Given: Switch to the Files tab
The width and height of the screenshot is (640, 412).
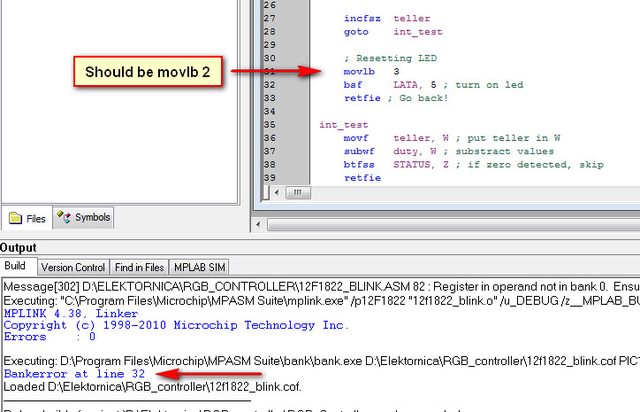Looking at the screenshot, I should pyautogui.click(x=27, y=218).
